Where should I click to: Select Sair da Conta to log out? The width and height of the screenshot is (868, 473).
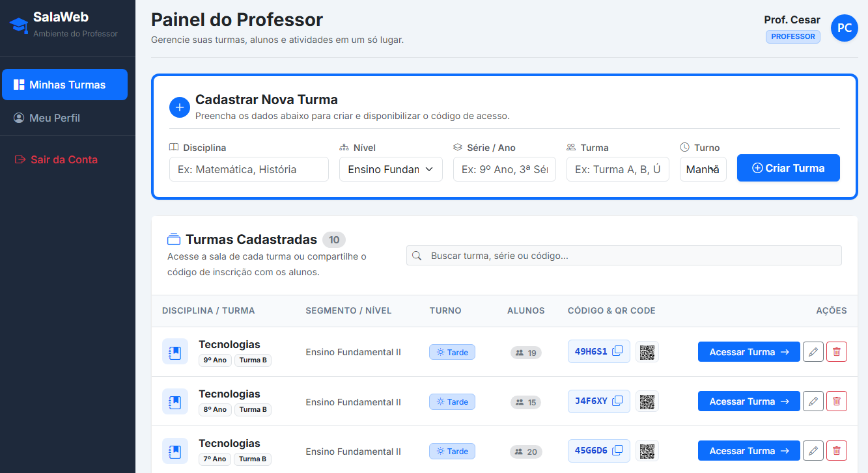(x=64, y=159)
